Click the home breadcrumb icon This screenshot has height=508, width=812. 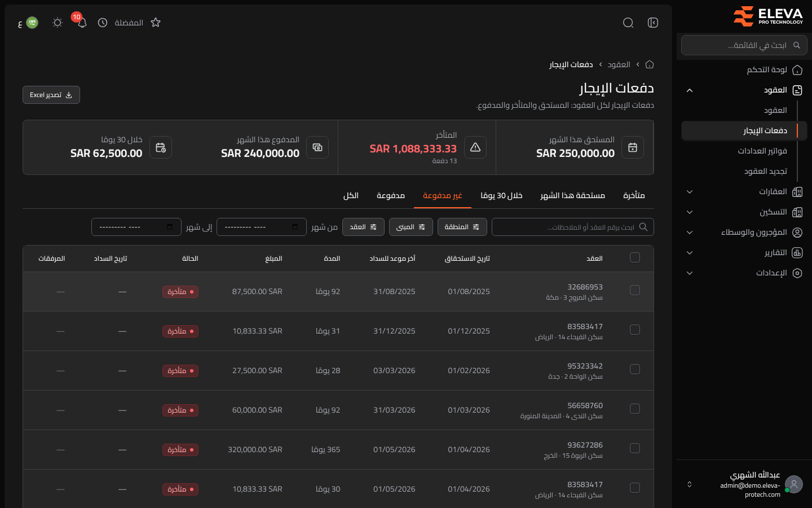[x=650, y=64]
